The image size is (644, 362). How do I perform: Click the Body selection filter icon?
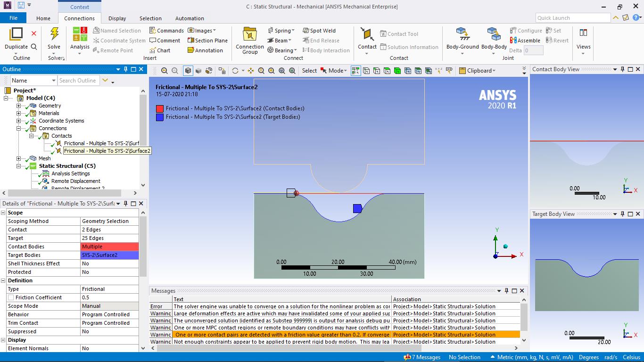(x=397, y=71)
